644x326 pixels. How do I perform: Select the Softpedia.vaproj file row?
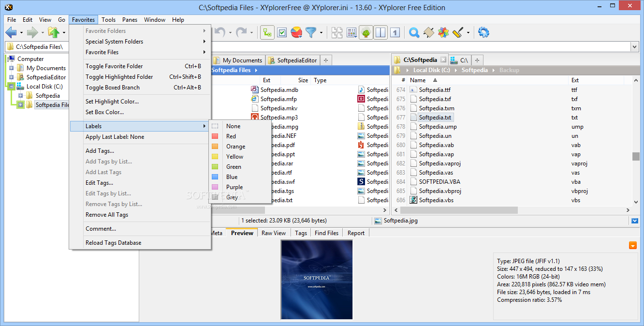point(512,163)
